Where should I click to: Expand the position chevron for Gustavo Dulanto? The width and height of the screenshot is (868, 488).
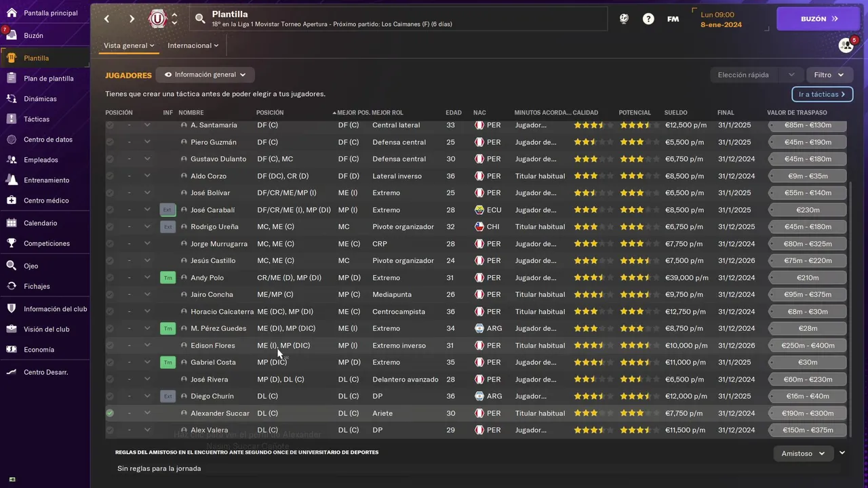click(147, 159)
